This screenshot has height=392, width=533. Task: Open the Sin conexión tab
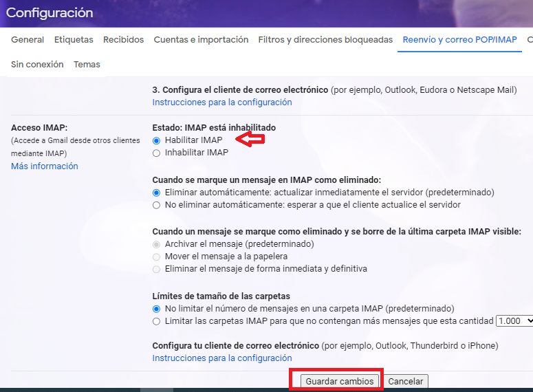pos(37,65)
